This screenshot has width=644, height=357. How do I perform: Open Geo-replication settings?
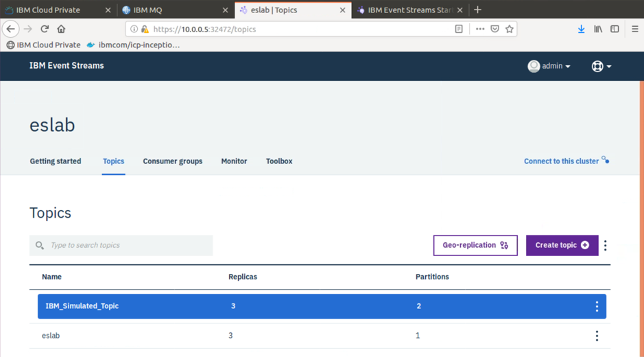pyautogui.click(x=475, y=246)
